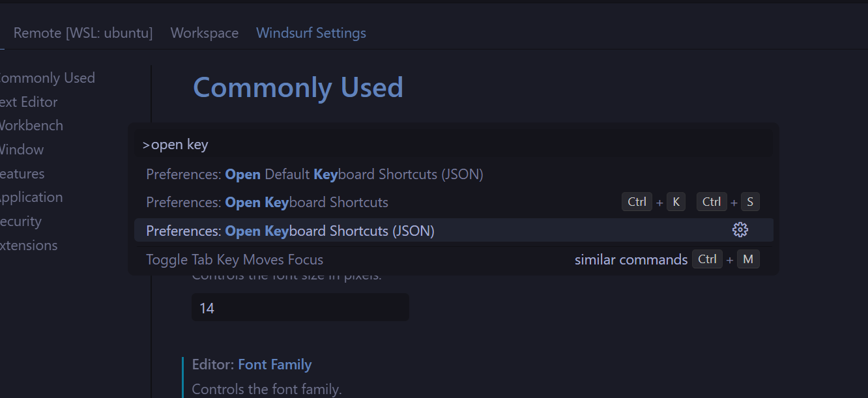Screen dimensions: 868x398
Task: Expand Application settings category
Action: (31, 197)
